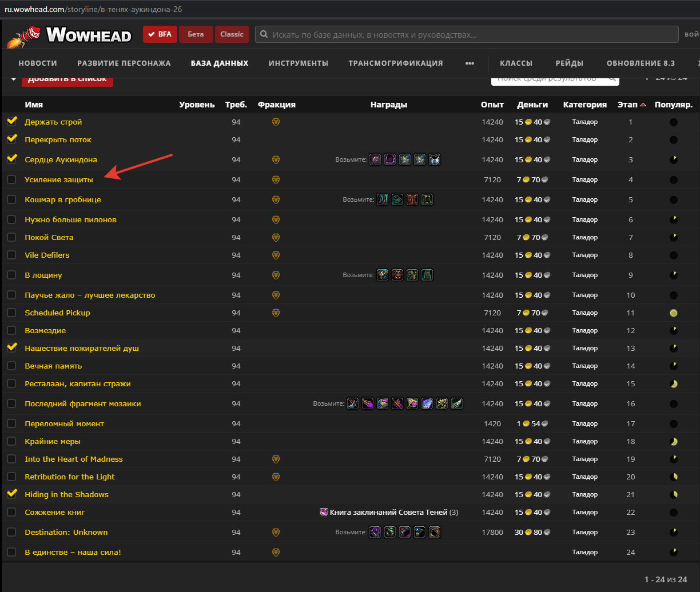Click first reward icon in Кошмар в гробнице row

(x=383, y=200)
